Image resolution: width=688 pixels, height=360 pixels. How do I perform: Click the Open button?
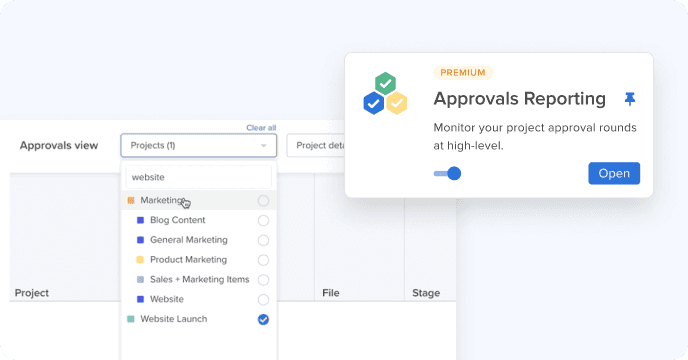(x=614, y=173)
